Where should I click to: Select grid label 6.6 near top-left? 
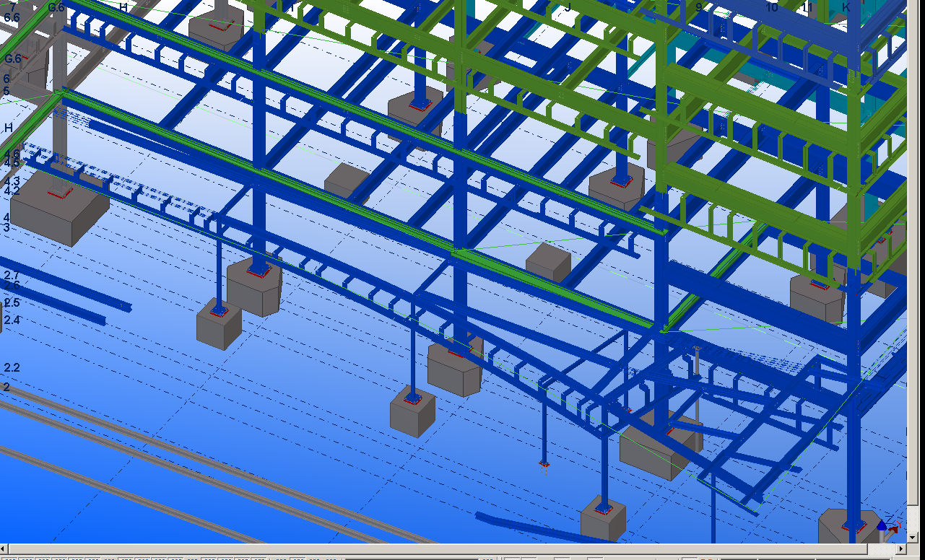[12, 17]
